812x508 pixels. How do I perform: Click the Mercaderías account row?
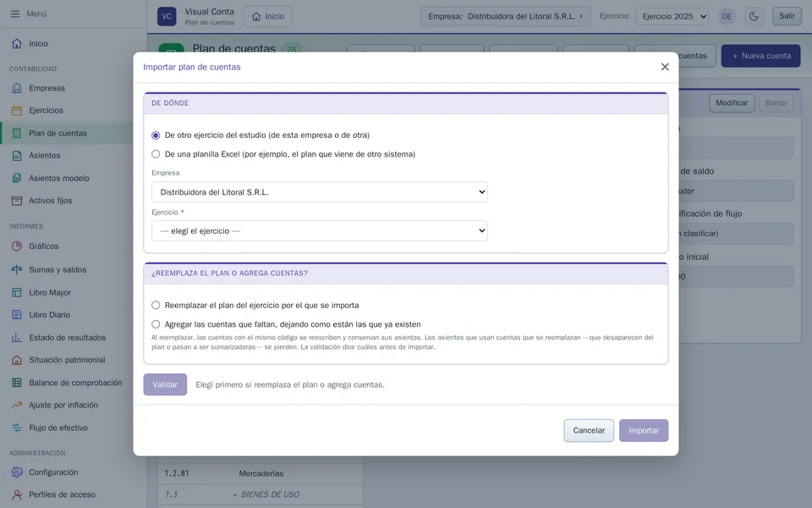point(261,474)
